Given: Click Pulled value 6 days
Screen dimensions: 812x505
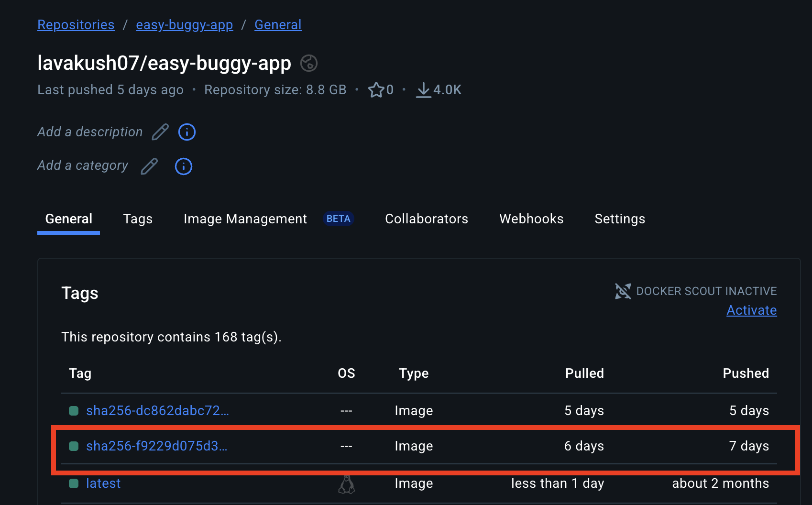Looking at the screenshot, I should coord(584,446).
